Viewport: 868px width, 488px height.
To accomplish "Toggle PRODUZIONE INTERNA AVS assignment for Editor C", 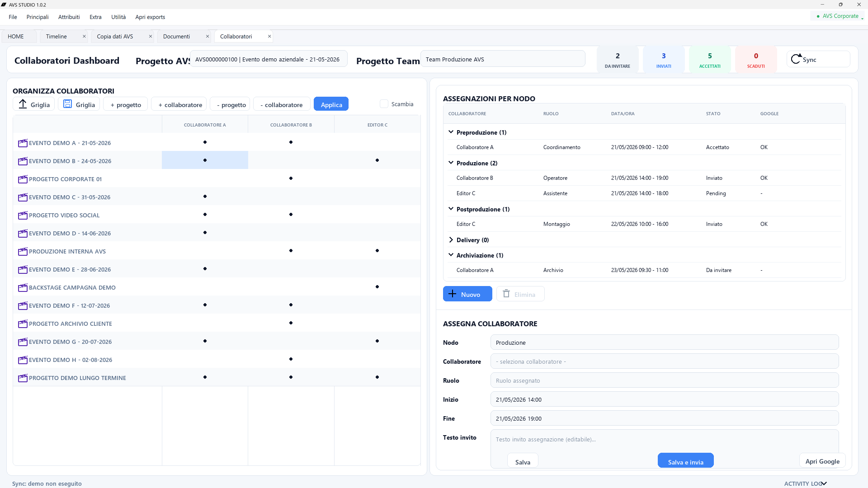I will coord(377,251).
